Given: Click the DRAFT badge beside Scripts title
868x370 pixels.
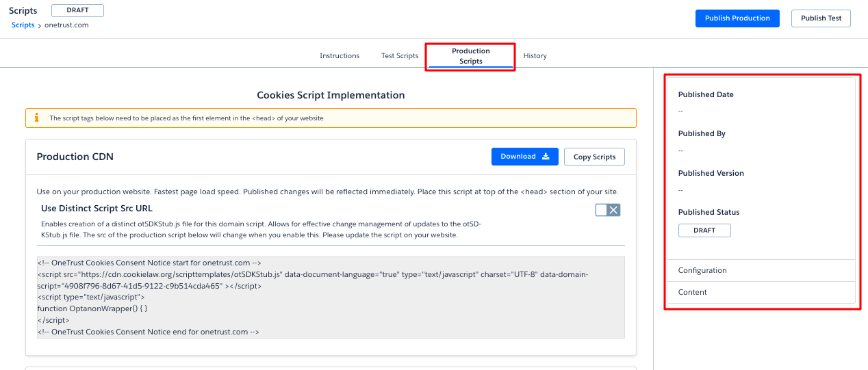Looking at the screenshot, I should pos(77,10).
